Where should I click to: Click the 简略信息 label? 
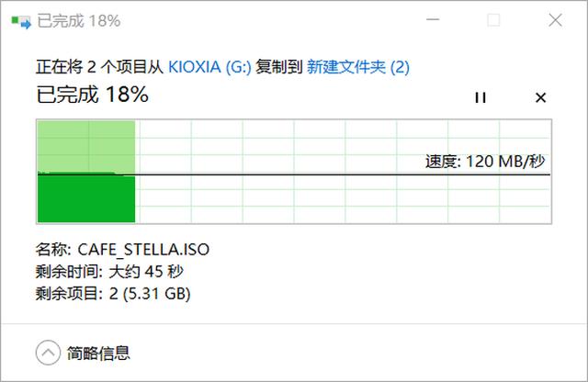pyautogui.click(x=98, y=352)
